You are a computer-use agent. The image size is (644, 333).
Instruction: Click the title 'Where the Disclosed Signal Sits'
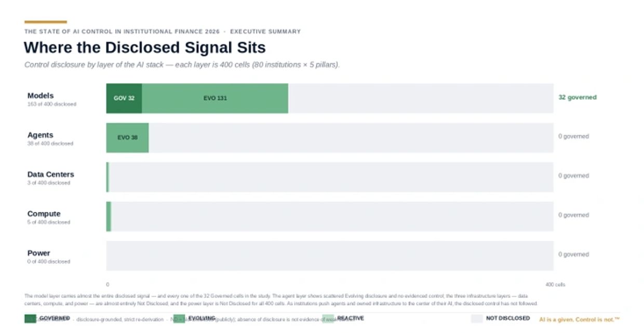point(145,48)
